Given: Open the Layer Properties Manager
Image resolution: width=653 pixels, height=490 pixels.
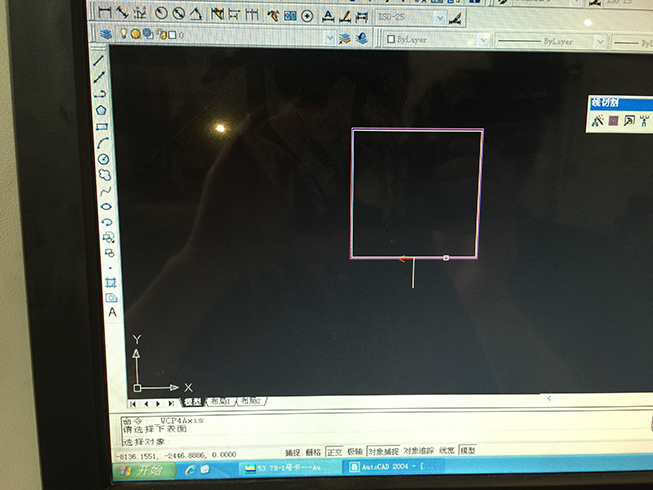Looking at the screenshot, I should pyautogui.click(x=106, y=35).
